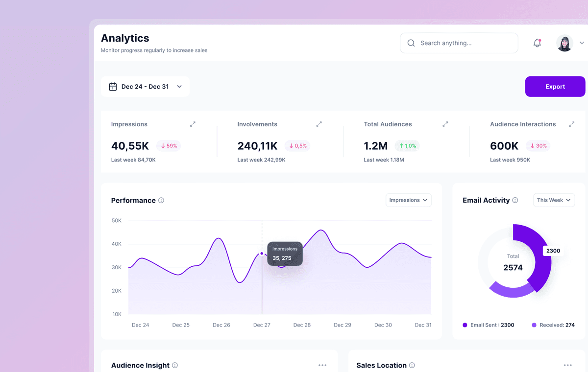Click the 2300 donut chart label
Image resolution: width=588 pixels, height=372 pixels.
pos(553,251)
